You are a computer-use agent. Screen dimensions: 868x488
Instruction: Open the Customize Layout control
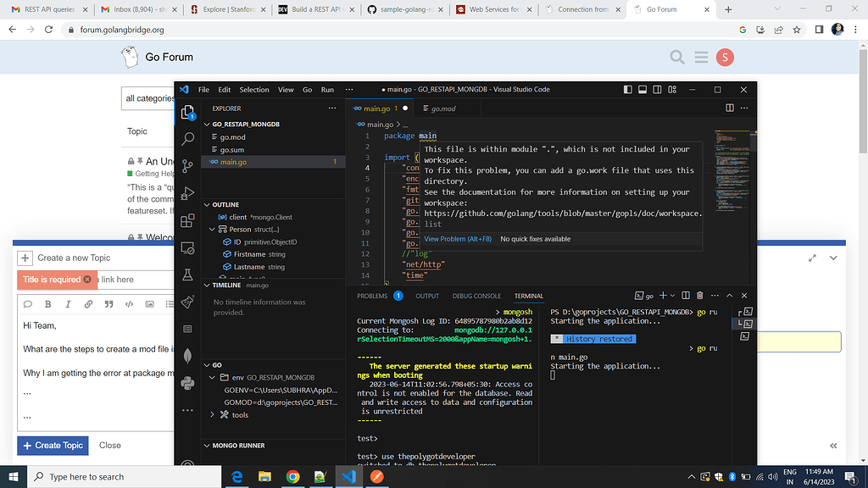coord(672,90)
